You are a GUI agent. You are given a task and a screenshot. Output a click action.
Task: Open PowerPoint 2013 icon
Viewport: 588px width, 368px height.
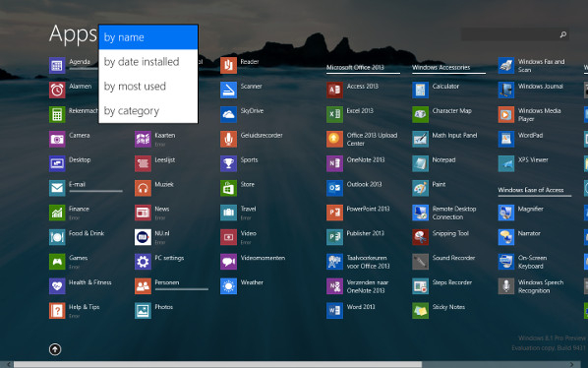(x=334, y=213)
